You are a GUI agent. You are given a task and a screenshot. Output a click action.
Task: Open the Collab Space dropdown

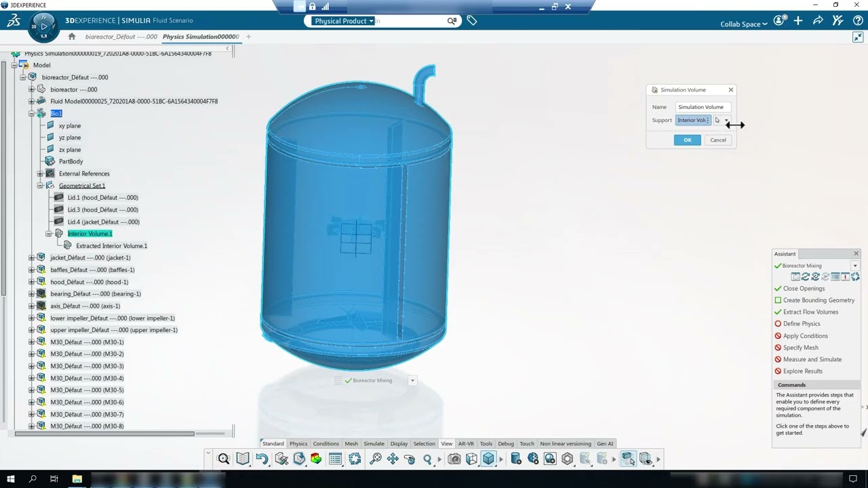coord(744,24)
